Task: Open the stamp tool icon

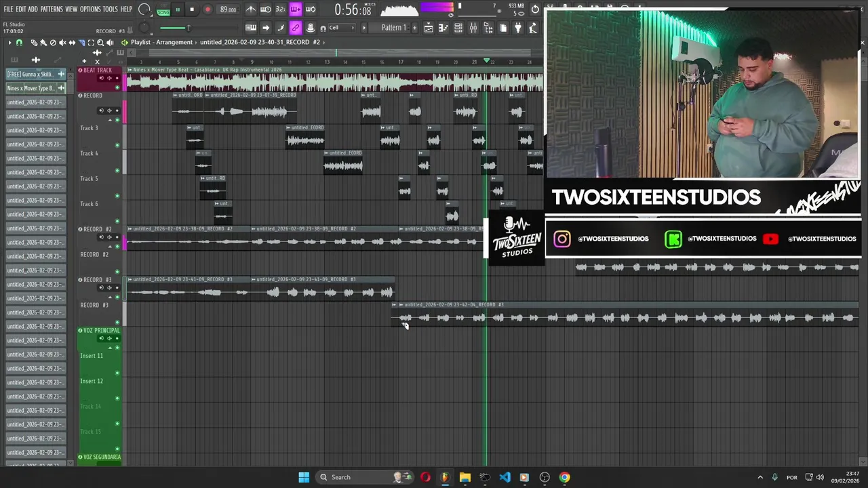Action: coord(311,28)
